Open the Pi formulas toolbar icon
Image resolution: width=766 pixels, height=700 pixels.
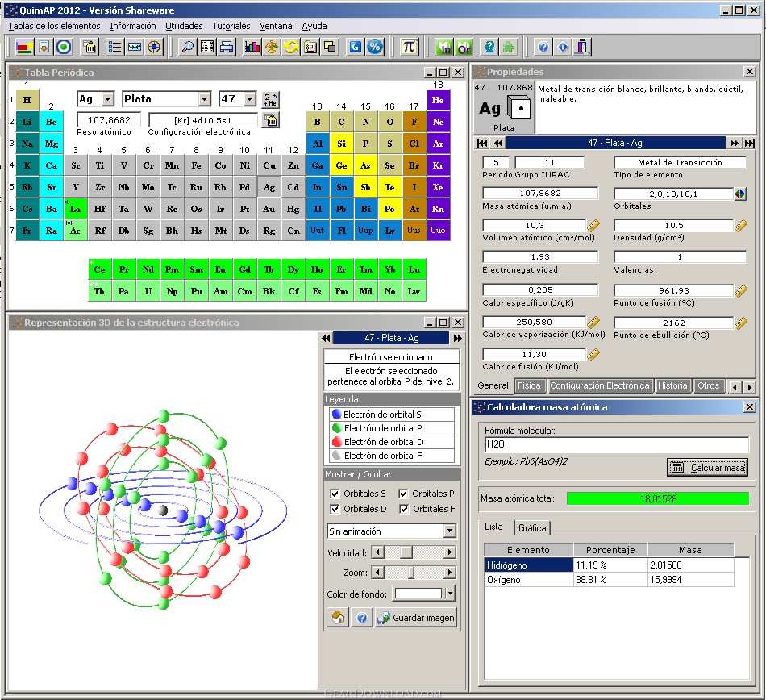click(x=409, y=47)
